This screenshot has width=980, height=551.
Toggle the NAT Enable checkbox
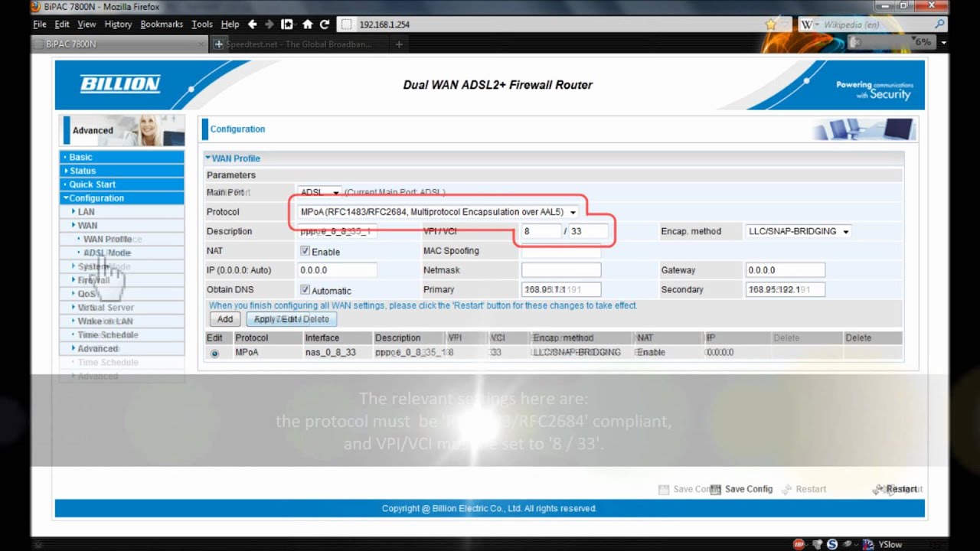[305, 251]
